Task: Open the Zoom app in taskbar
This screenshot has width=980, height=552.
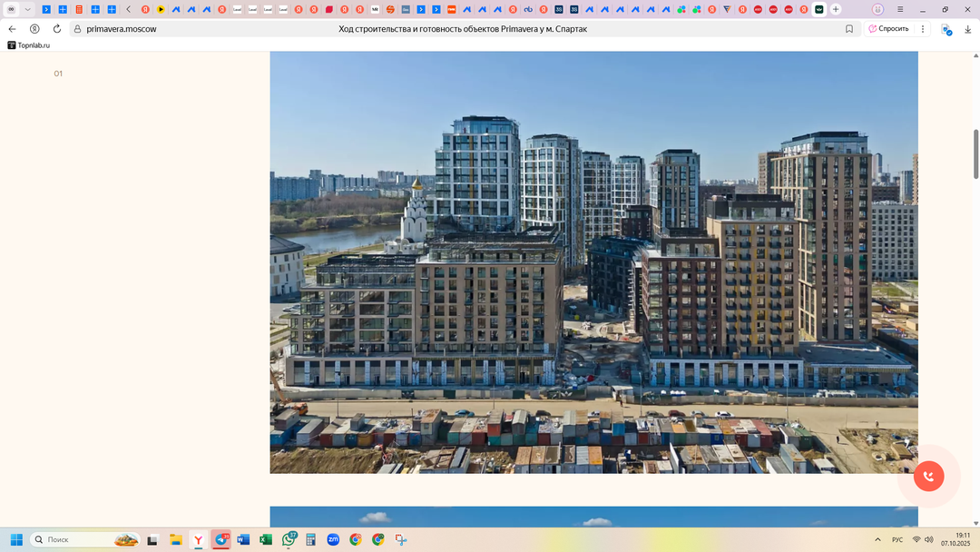Action: pos(333,539)
